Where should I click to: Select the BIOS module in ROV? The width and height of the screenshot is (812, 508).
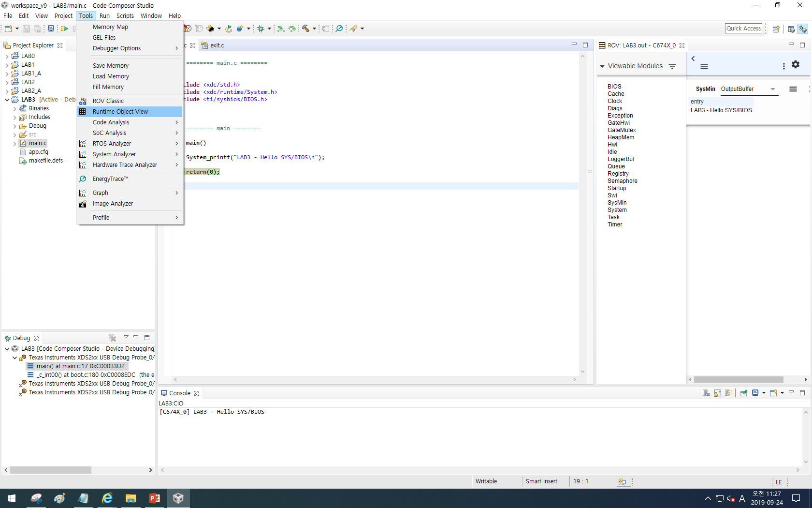614,87
